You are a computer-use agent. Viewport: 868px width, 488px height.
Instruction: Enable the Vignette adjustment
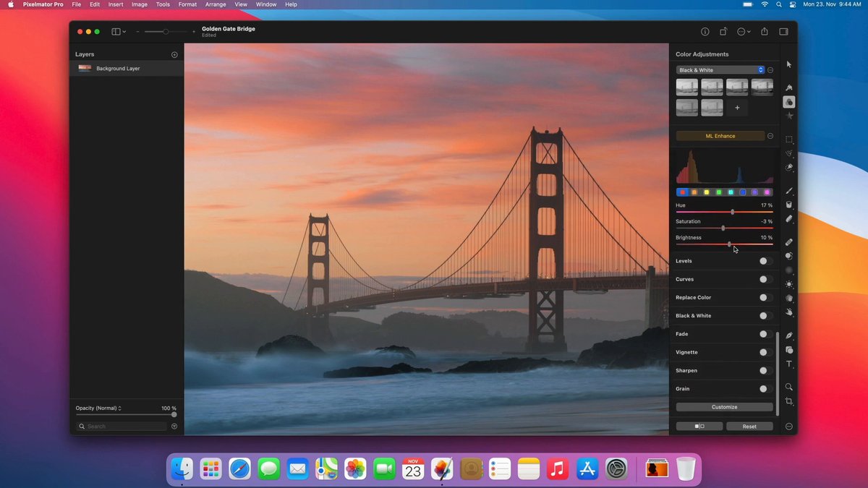pyautogui.click(x=763, y=352)
